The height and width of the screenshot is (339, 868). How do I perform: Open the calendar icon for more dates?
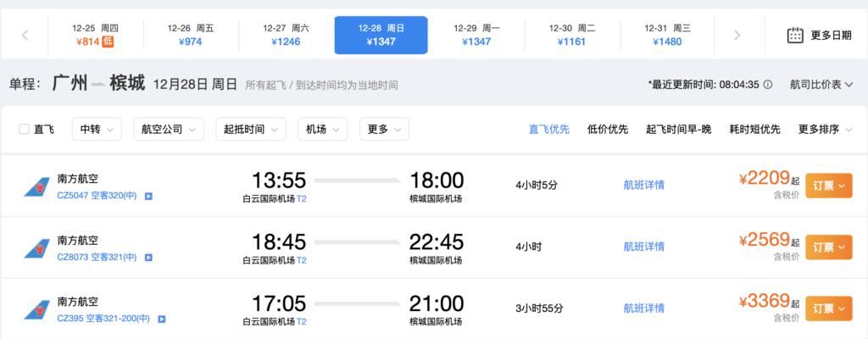[795, 35]
